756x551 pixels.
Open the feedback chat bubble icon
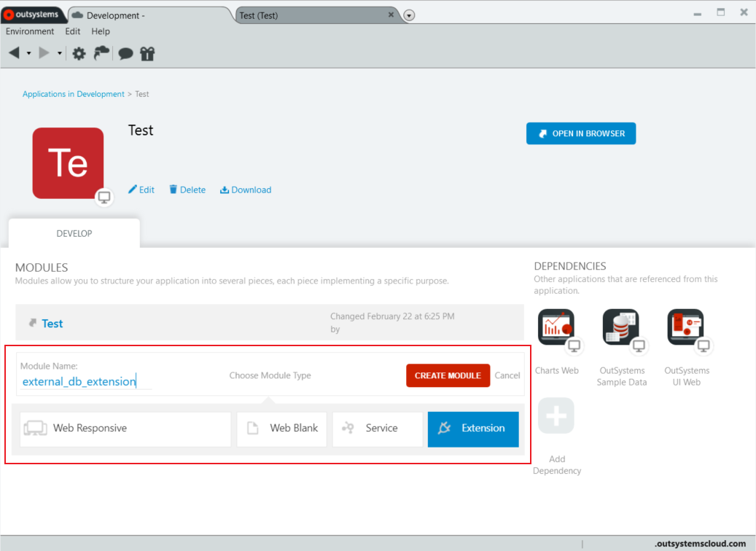point(124,53)
